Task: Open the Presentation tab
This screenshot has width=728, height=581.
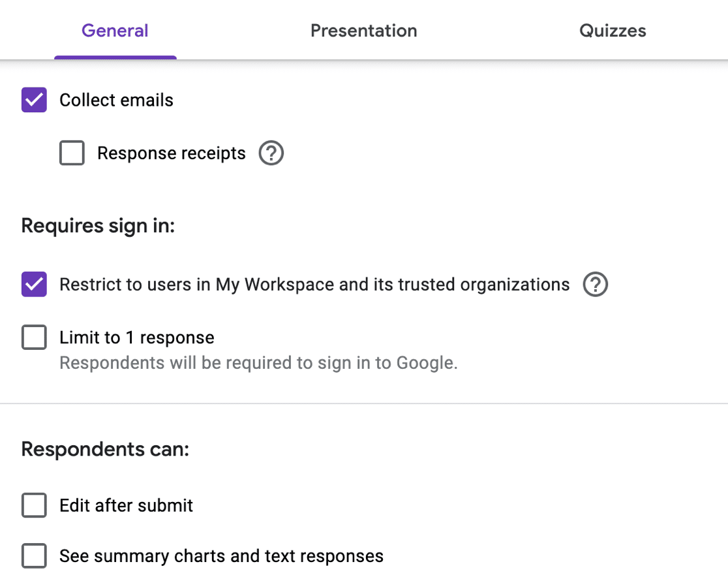Action: point(363,31)
